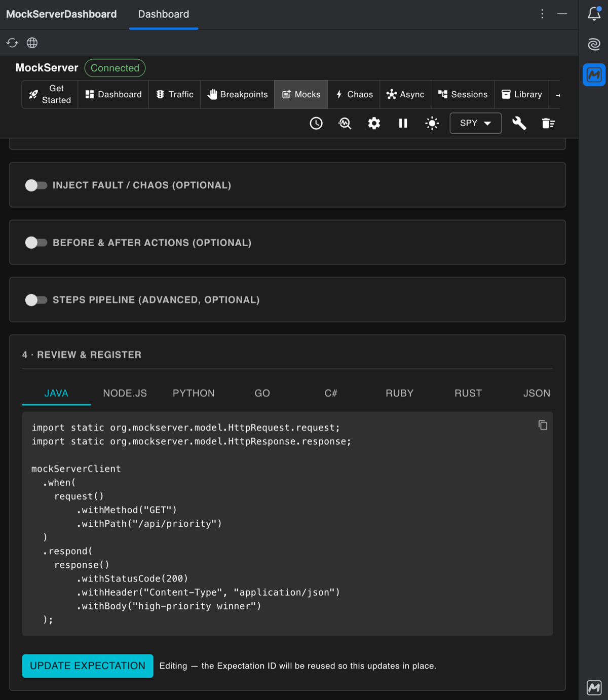The width and height of the screenshot is (608, 700).
Task: Select the Mocks tab
Action: [301, 94]
